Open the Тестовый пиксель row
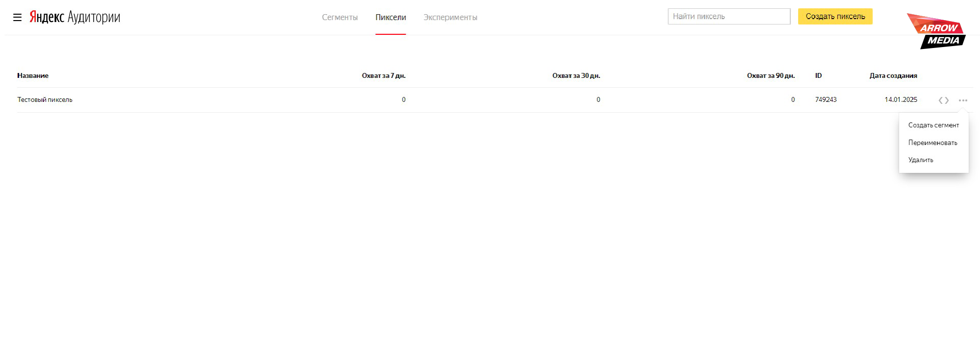Screen dimensions: 980x338 pyautogui.click(x=45, y=100)
